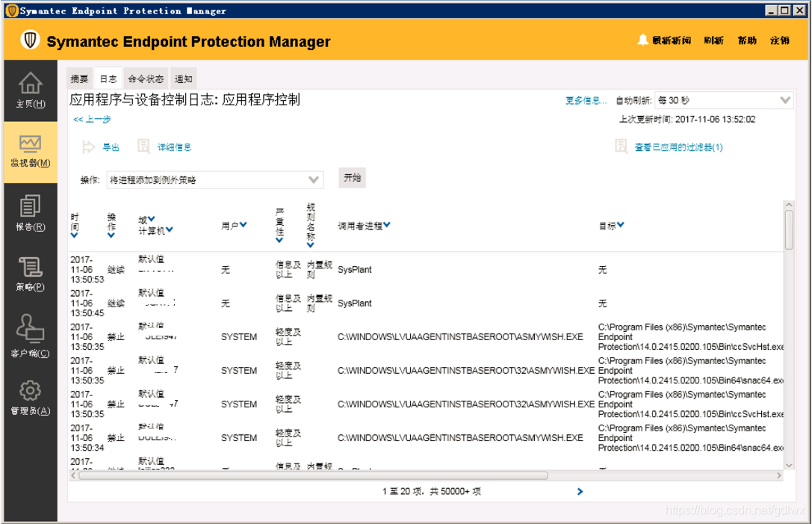Change 自动刷新 interval from 每30秒 dropdown
The image size is (812, 524).
click(725, 98)
